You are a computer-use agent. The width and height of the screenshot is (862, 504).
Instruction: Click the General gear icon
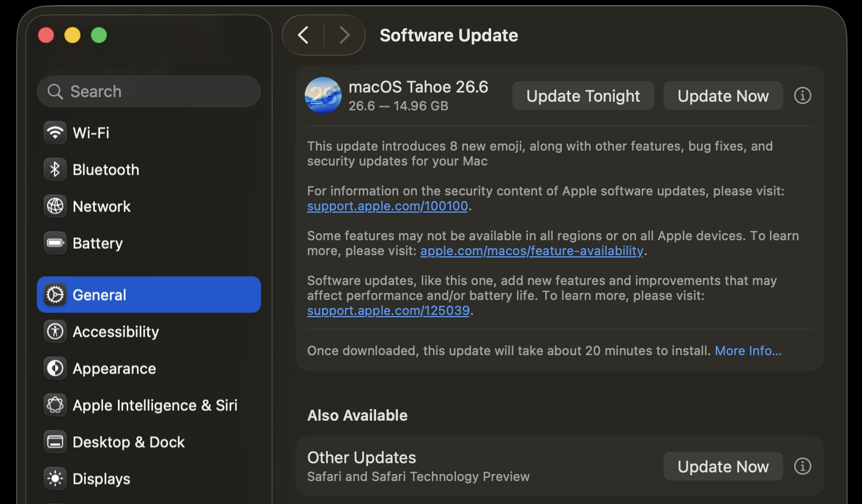55,295
